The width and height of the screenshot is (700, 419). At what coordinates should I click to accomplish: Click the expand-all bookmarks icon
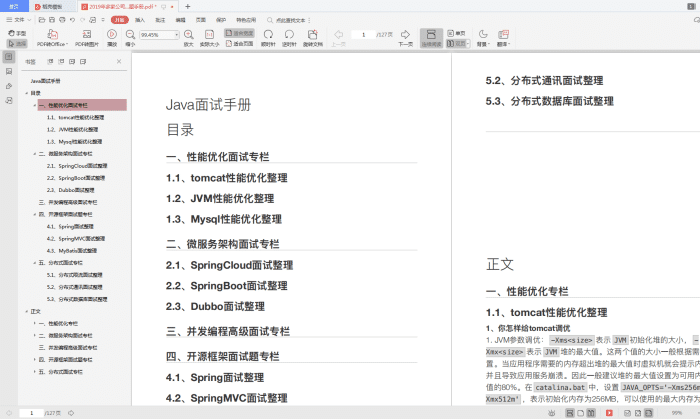(50, 62)
